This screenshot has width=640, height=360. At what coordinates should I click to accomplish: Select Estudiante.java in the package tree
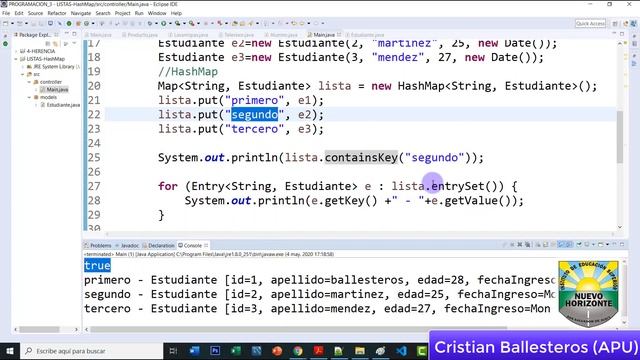coord(62,105)
